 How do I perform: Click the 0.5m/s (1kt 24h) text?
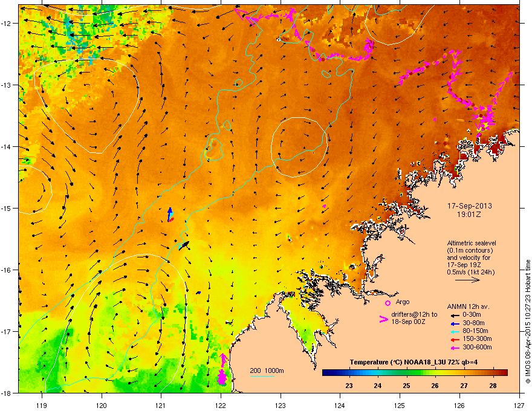(470, 272)
